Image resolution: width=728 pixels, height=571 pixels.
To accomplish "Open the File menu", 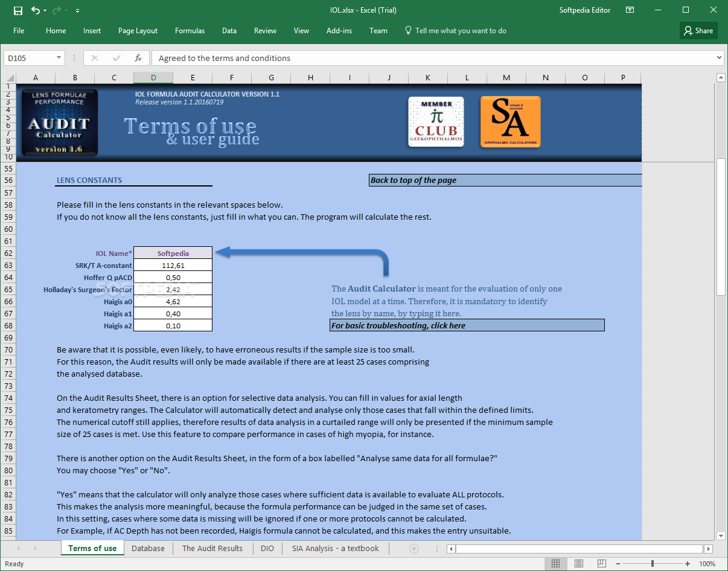I will coord(19,31).
